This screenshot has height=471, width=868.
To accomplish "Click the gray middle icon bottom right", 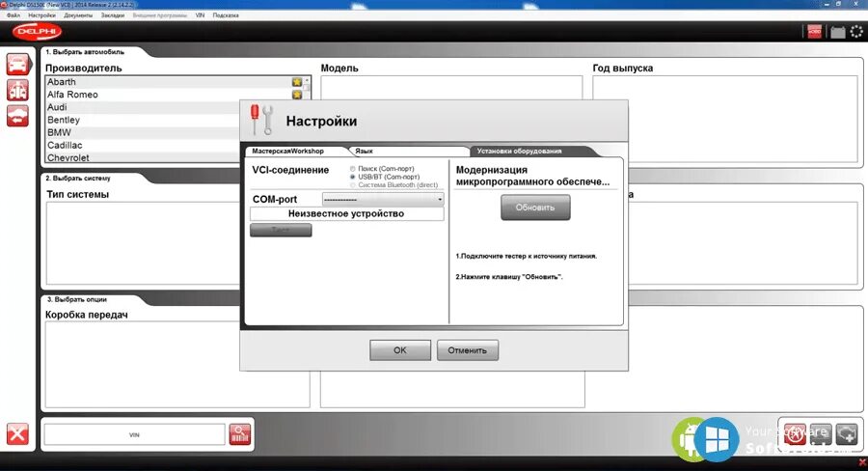I will tap(821, 434).
